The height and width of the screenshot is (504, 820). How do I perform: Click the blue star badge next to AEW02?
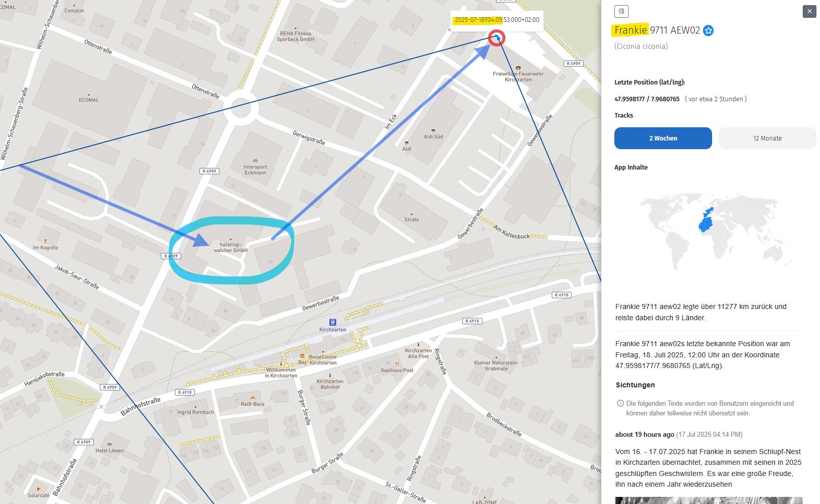pyautogui.click(x=708, y=31)
